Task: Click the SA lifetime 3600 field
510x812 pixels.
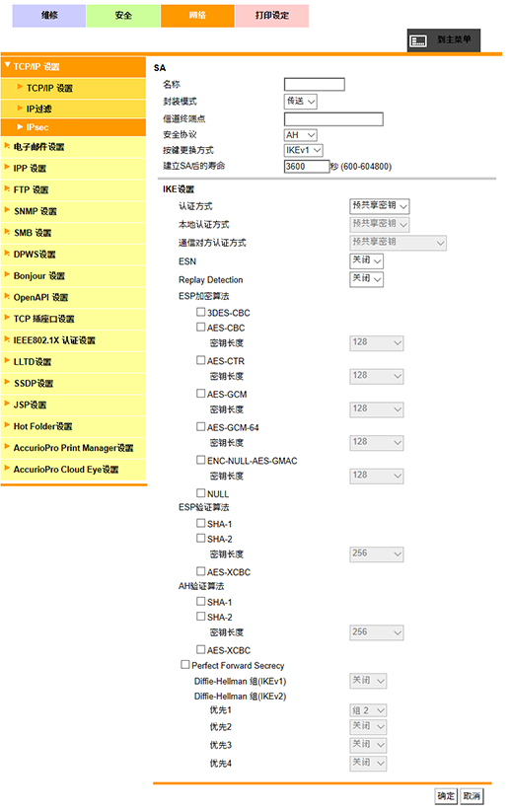Action: click(x=307, y=166)
